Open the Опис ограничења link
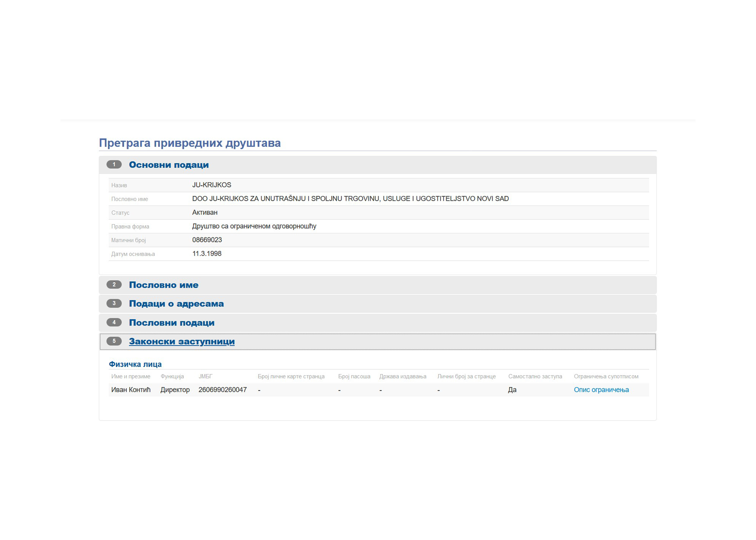 (601, 390)
